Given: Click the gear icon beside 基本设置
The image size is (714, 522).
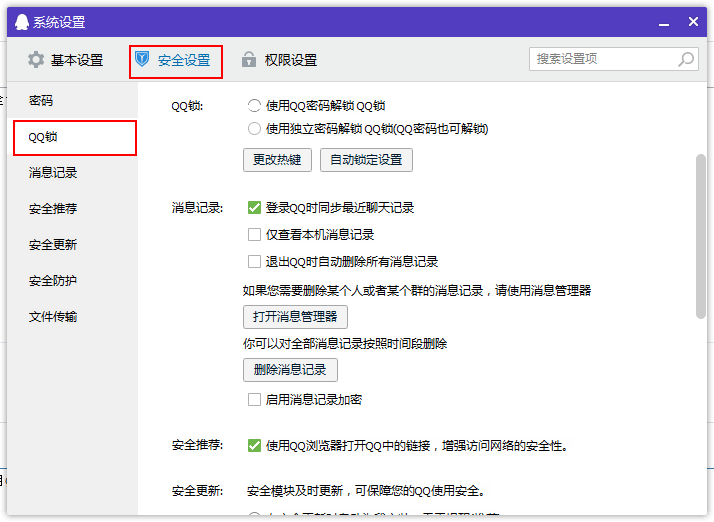Looking at the screenshot, I should pyautogui.click(x=36, y=60).
